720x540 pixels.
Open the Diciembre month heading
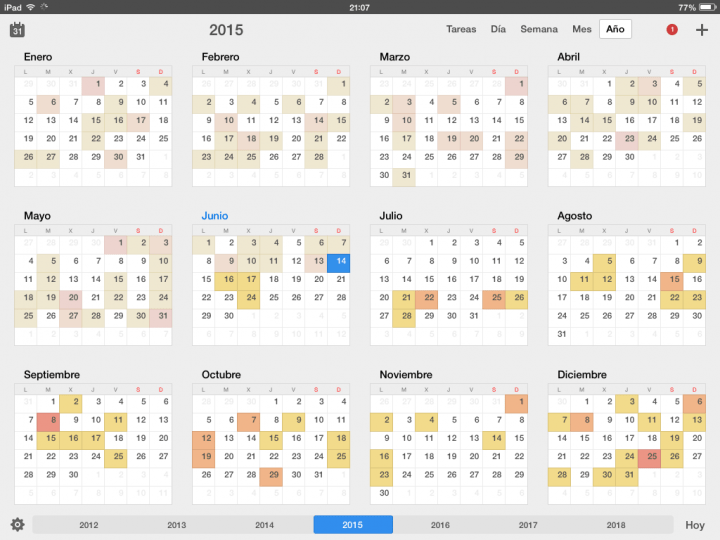(582, 375)
